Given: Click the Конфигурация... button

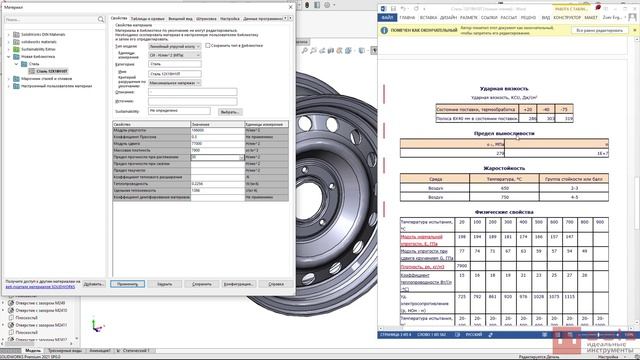Looking at the screenshot, I should pyautogui.click(x=239, y=284).
